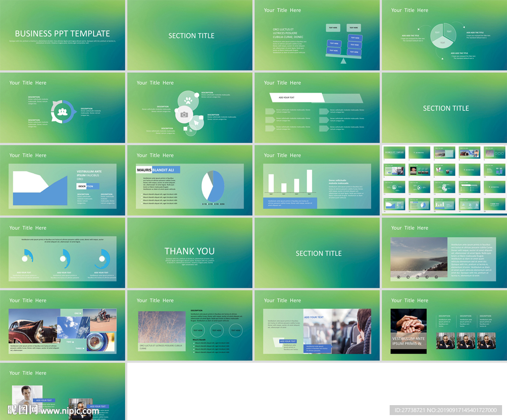Select the stacked hands photo slide
The width and height of the screenshot is (507, 420).
click(444, 325)
